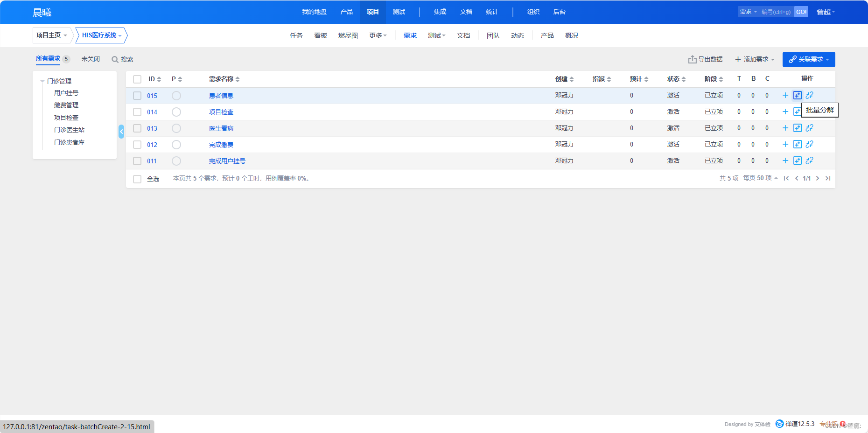Switch to 未关闭 filter tab
The image size is (868, 433).
click(91, 59)
